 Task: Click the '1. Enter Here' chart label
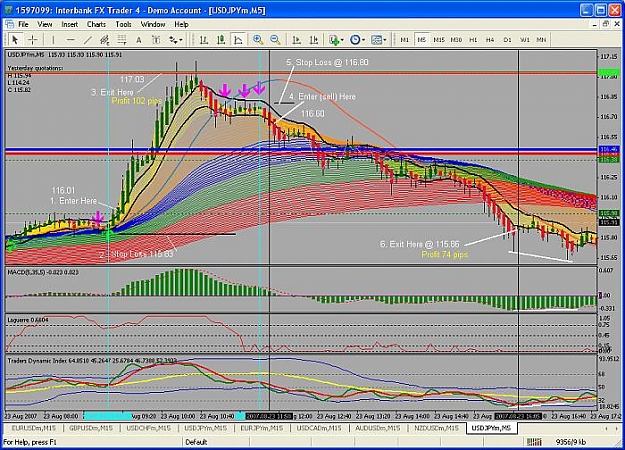pos(74,200)
